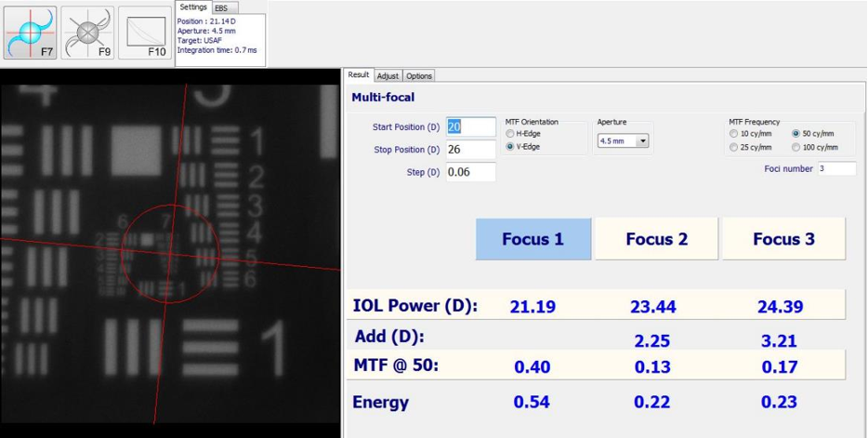Open the Options tab
The height and width of the screenshot is (438, 868).
(x=419, y=76)
